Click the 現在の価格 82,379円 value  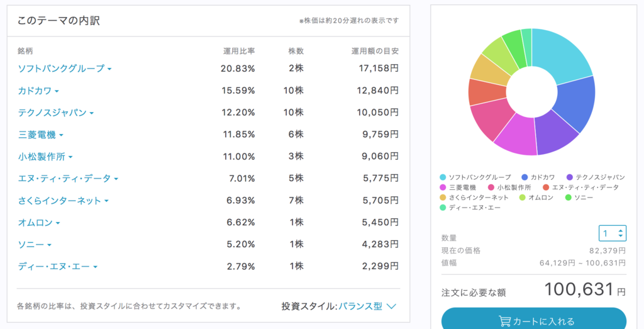point(608,250)
